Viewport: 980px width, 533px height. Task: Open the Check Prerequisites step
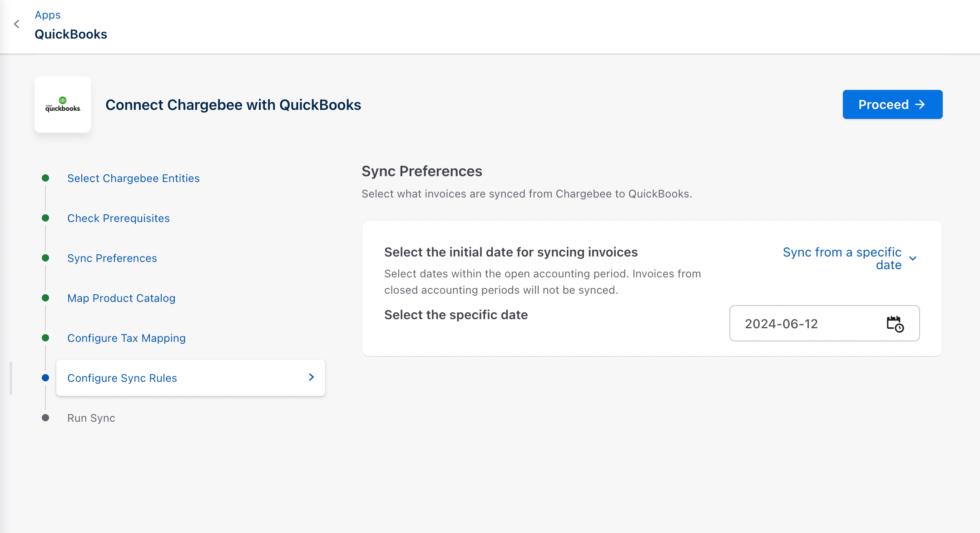tap(119, 218)
